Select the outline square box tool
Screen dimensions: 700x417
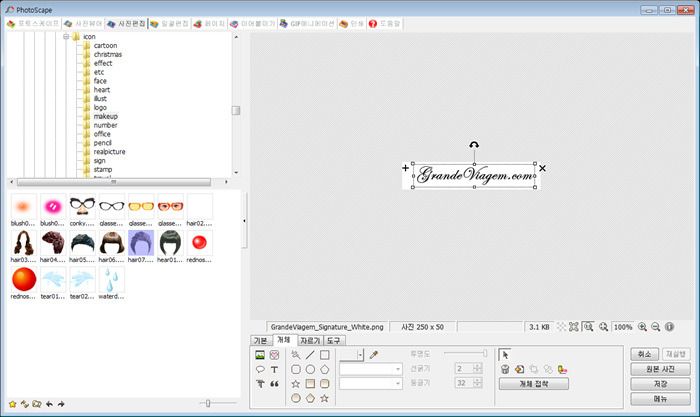[325, 355]
